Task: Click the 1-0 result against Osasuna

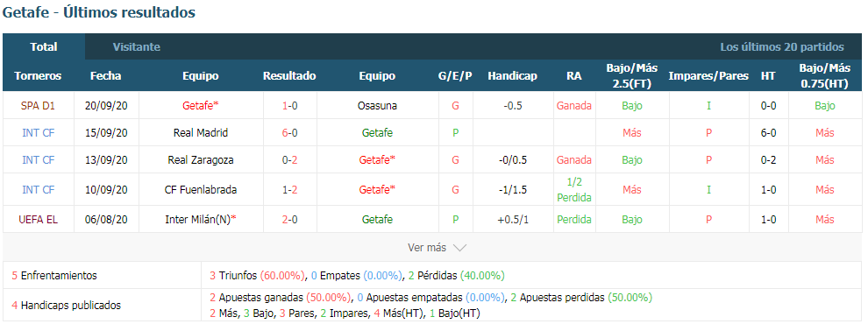Action: (289, 106)
